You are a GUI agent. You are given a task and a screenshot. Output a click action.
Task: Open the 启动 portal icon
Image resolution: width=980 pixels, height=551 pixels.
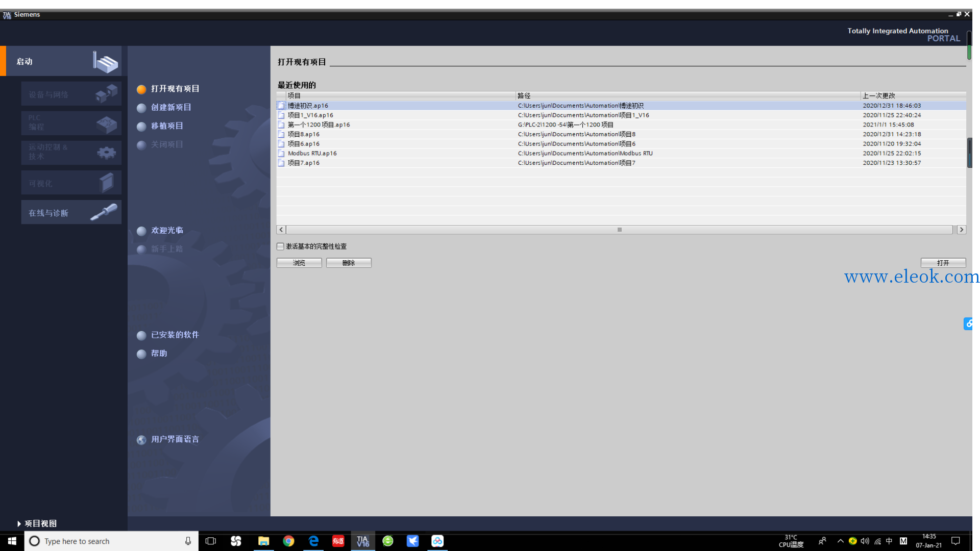(105, 62)
